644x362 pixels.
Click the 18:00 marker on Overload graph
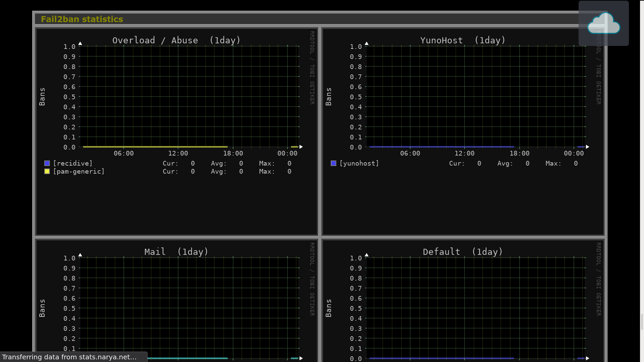tap(233, 153)
